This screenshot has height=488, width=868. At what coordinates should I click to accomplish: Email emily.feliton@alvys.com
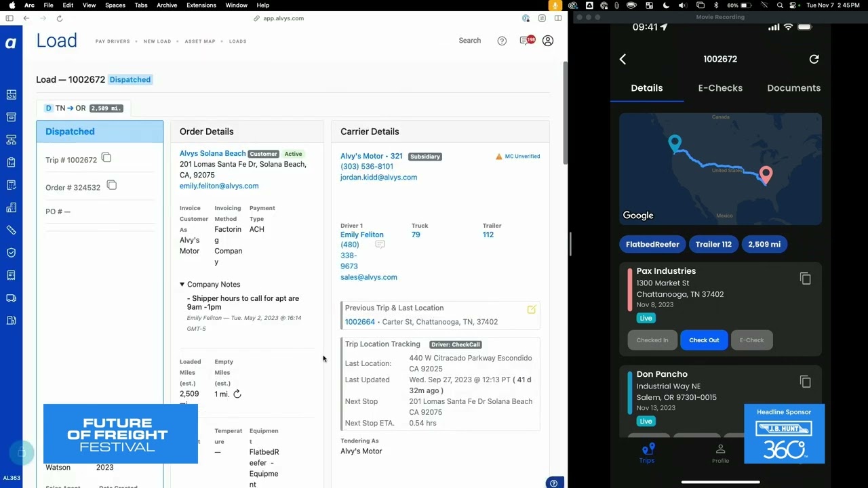(219, 186)
